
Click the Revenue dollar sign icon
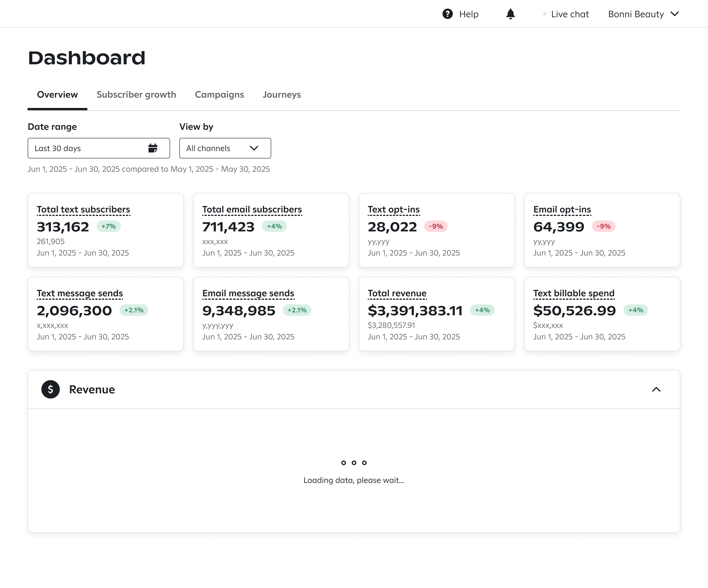click(51, 389)
